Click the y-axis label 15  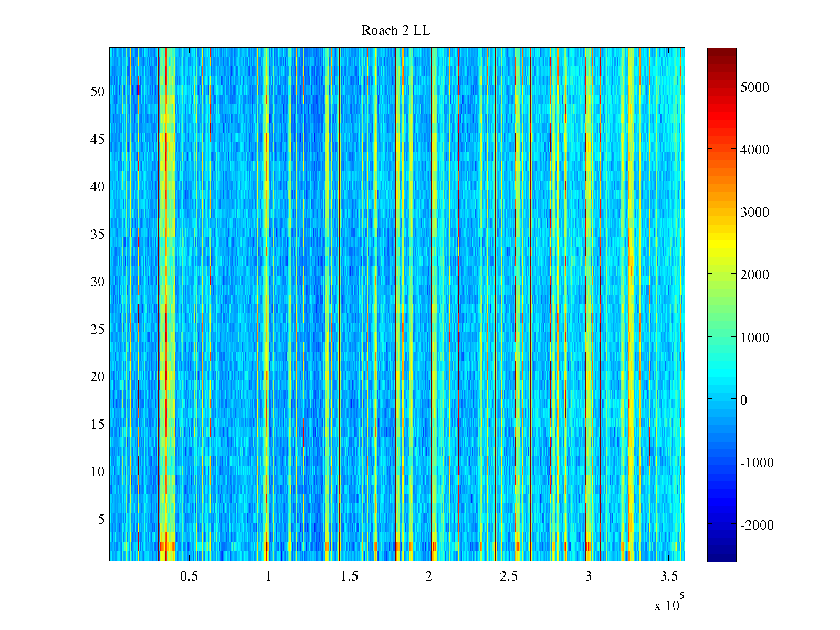click(98, 424)
